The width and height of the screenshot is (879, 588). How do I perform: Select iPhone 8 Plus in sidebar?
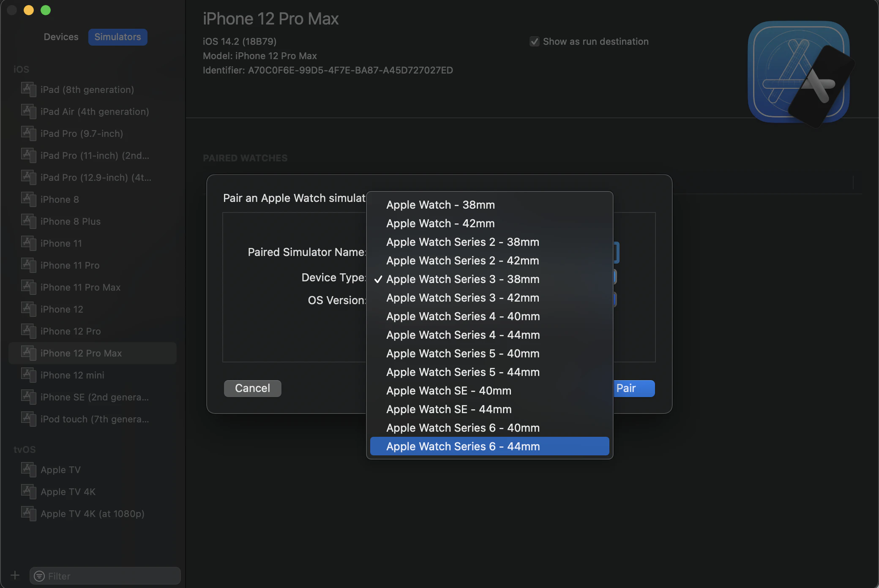[93, 221]
